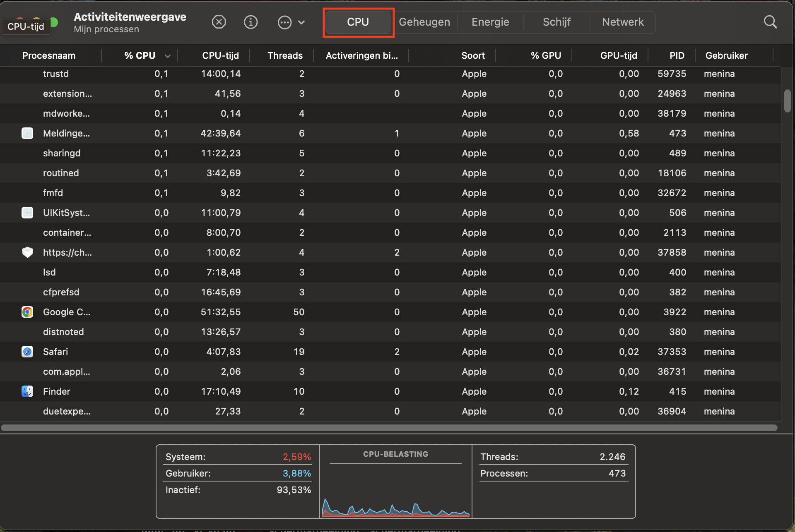
Task: Switch to the Geheugen tab
Action: coord(424,22)
